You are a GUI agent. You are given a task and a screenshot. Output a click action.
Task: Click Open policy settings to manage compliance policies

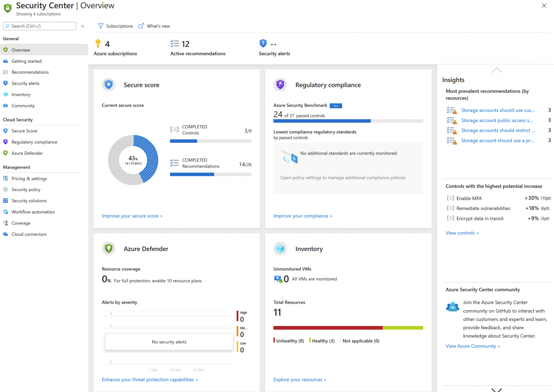pyautogui.click(x=343, y=178)
